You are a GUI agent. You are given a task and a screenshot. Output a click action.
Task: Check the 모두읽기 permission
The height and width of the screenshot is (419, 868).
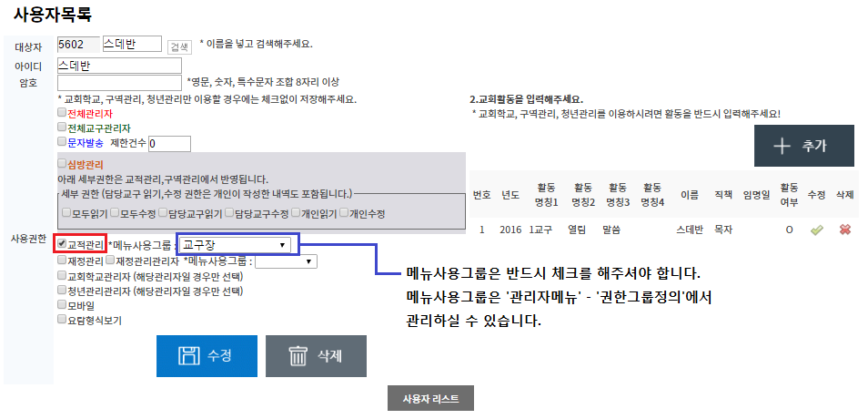coord(66,213)
